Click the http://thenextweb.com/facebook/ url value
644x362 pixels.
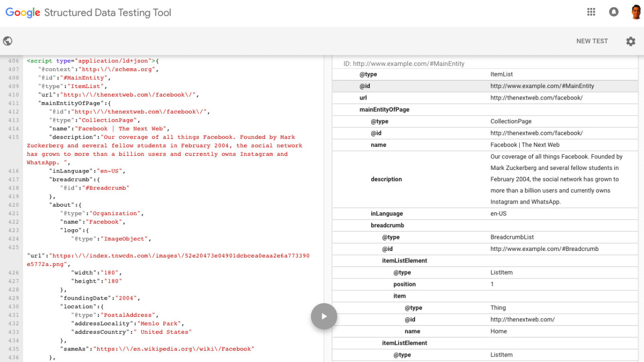point(536,98)
